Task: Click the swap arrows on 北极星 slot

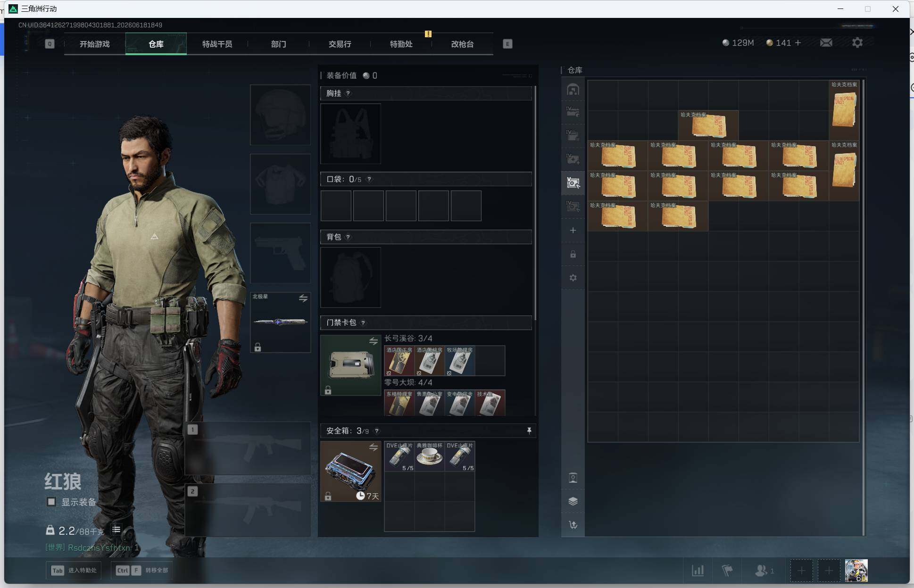Action: click(303, 298)
